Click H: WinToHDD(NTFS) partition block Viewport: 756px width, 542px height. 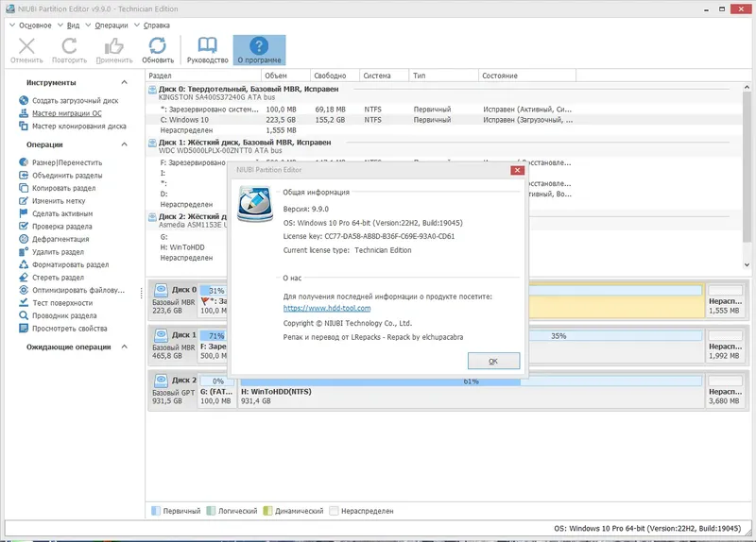pyautogui.click(x=471, y=392)
